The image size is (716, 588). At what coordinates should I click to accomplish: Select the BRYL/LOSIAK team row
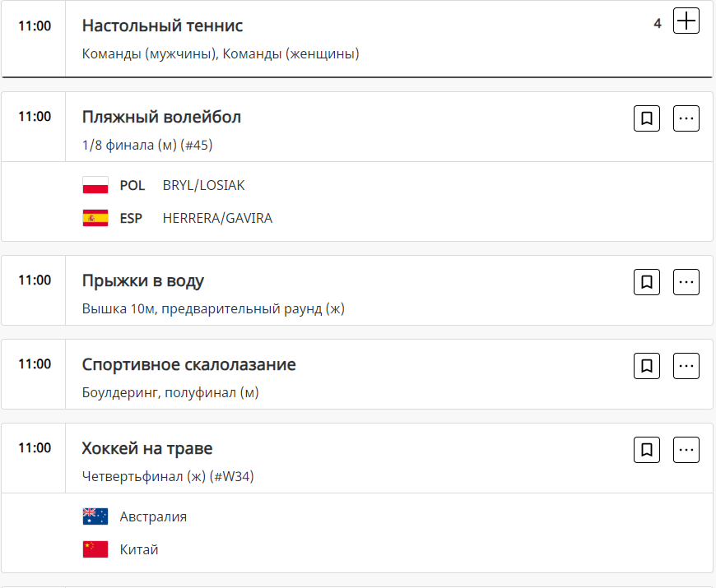203,186
